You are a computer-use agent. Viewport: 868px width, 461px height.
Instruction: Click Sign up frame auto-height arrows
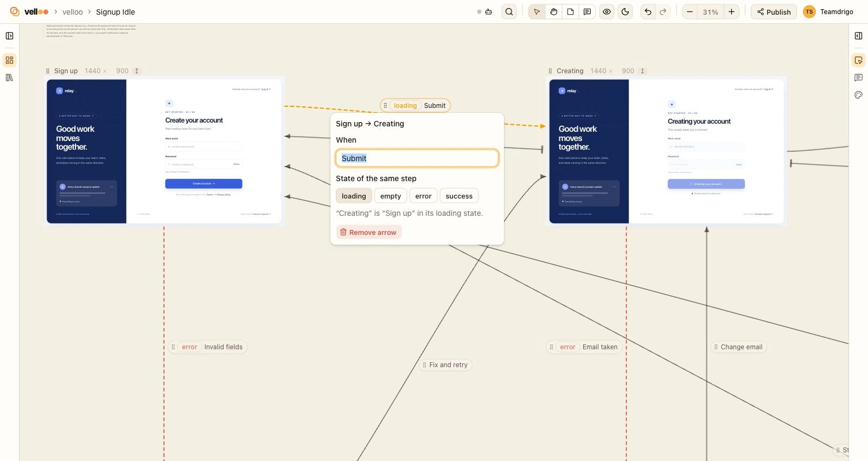pyautogui.click(x=137, y=71)
